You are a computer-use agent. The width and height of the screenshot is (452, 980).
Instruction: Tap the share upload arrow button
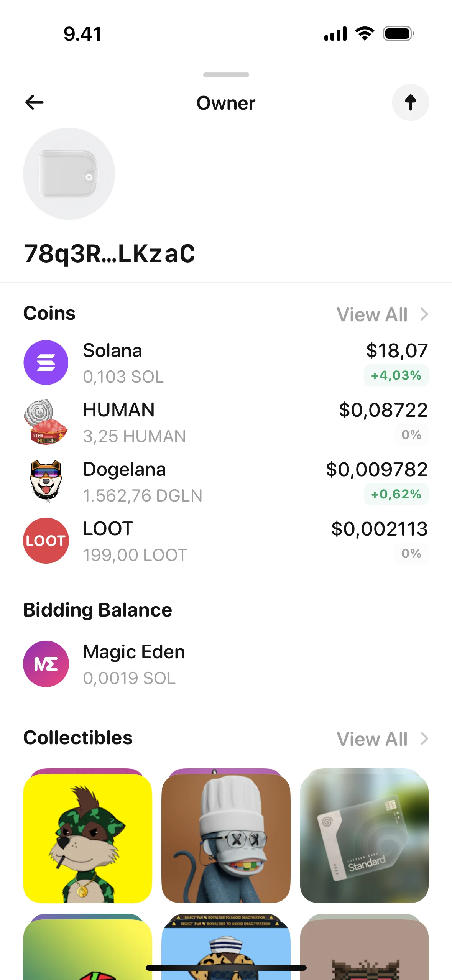(x=410, y=102)
